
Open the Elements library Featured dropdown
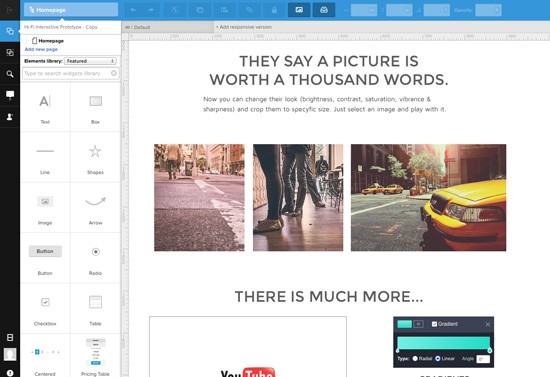pyautogui.click(x=90, y=61)
